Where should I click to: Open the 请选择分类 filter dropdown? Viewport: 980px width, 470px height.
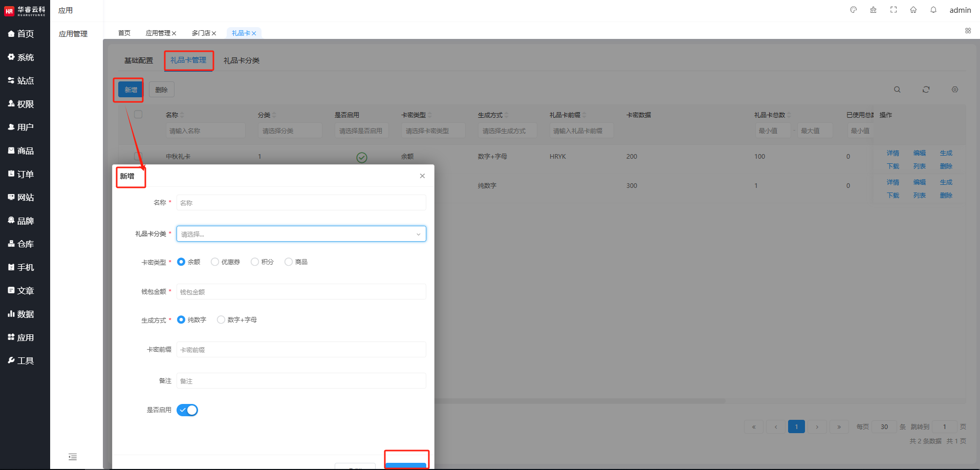point(290,131)
